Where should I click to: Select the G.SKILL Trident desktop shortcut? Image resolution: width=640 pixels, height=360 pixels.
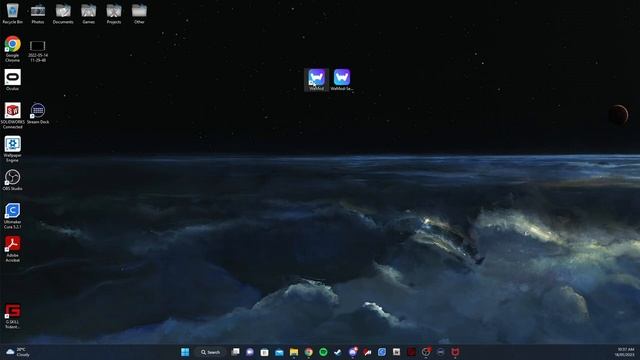[x=13, y=316]
